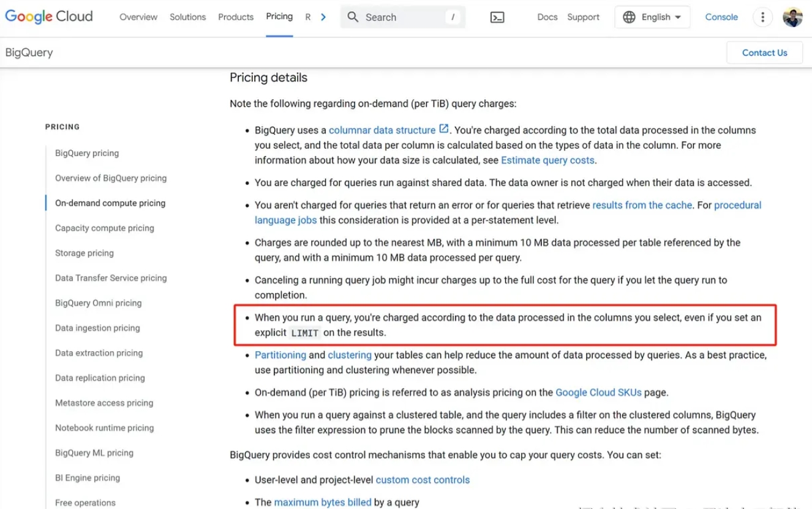Open the Solutions menu

(187, 17)
